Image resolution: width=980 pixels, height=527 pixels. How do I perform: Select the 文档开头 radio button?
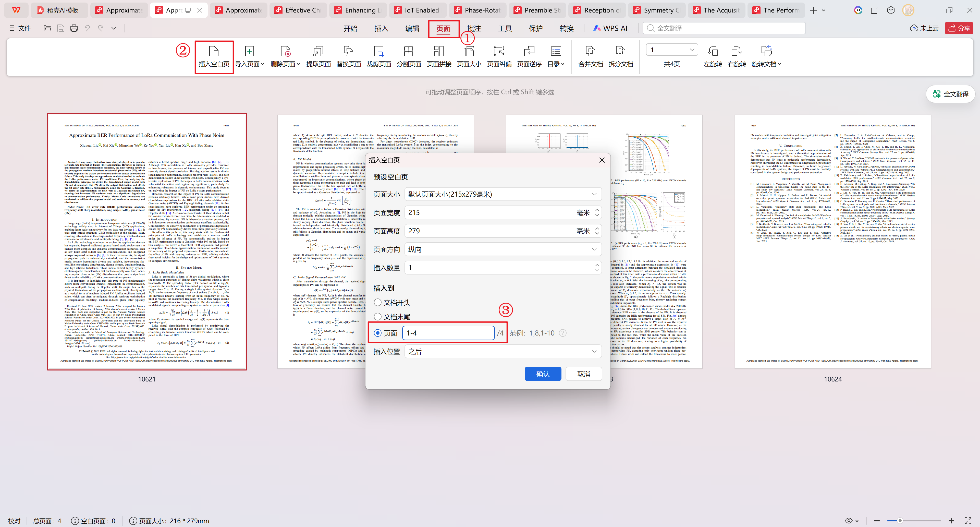(x=378, y=303)
